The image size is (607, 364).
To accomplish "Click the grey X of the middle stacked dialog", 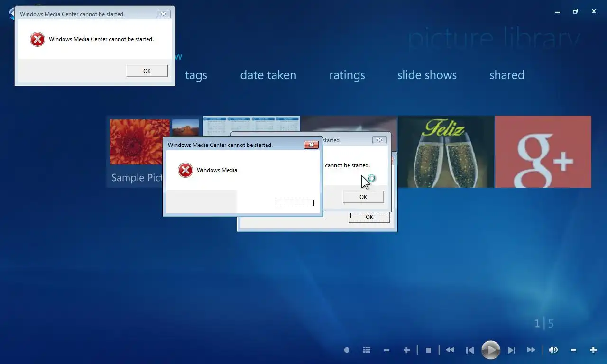I will click(379, 140).
